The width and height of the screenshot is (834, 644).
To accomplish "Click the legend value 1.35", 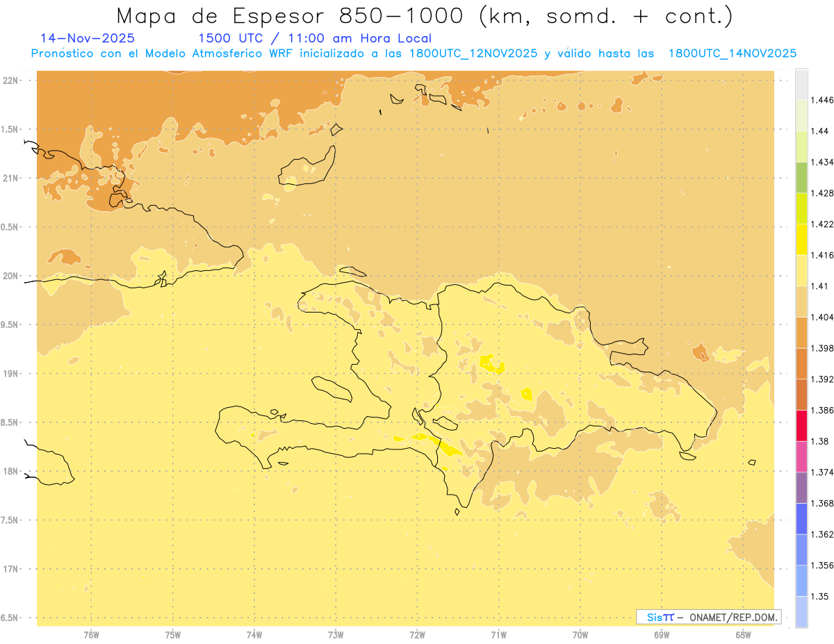I will (x=819, y=596).
